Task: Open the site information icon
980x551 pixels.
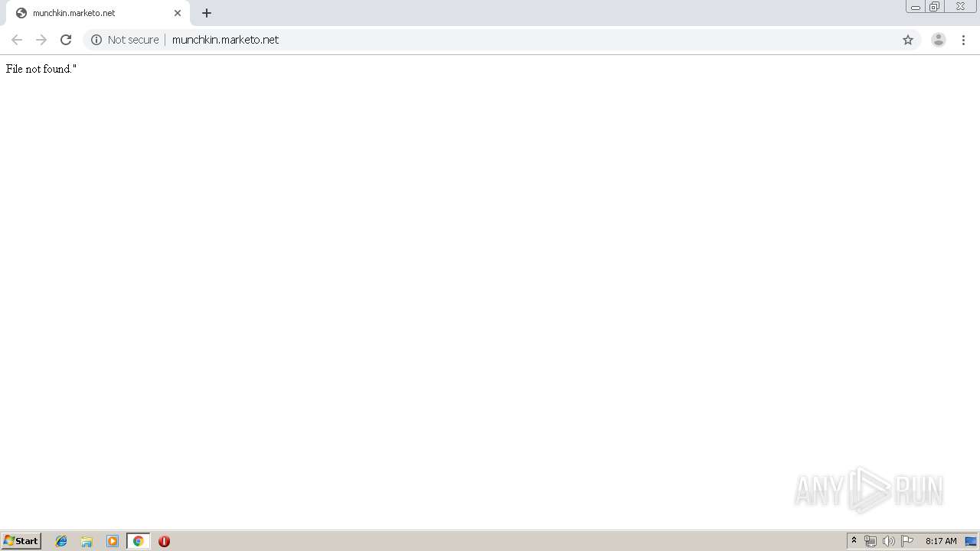Action: [96, 40]
